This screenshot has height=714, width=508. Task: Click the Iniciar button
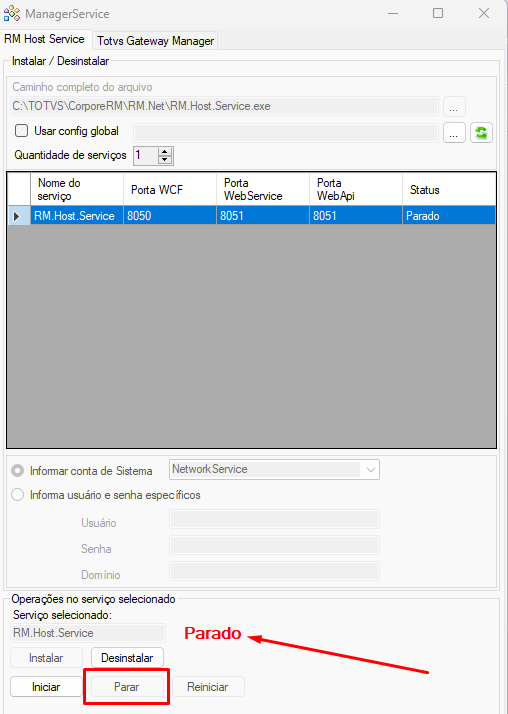coord(46,687)
